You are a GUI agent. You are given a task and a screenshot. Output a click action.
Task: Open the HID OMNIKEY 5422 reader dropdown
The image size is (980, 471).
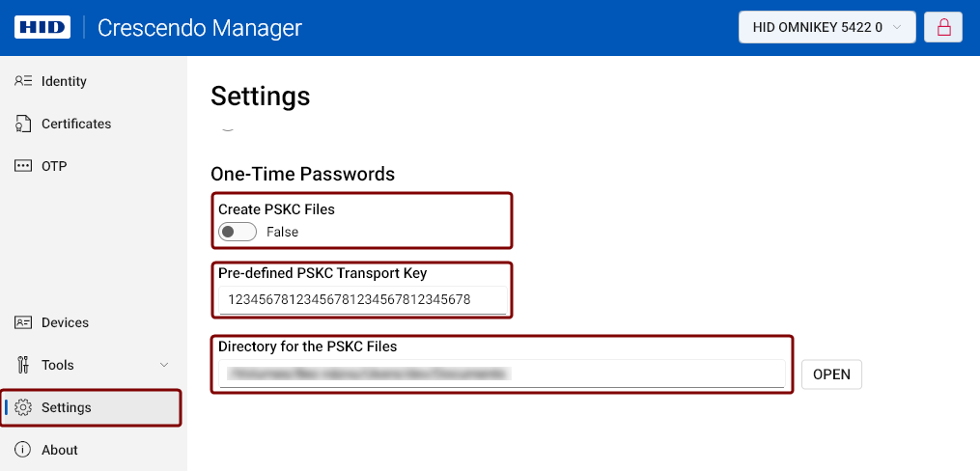tap(826, 27)
